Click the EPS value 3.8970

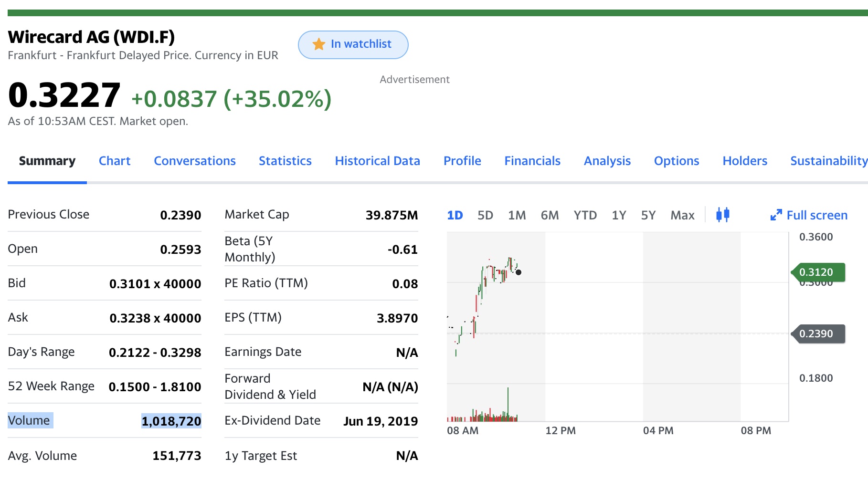pyautogui.click(x=397, y=318)
